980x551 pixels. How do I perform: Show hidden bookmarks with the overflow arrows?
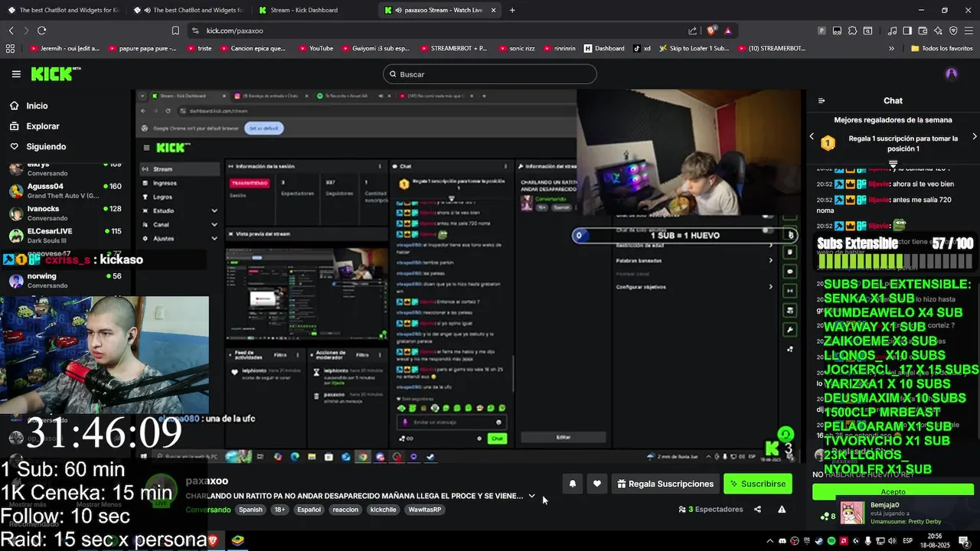(x=891, y=48)
